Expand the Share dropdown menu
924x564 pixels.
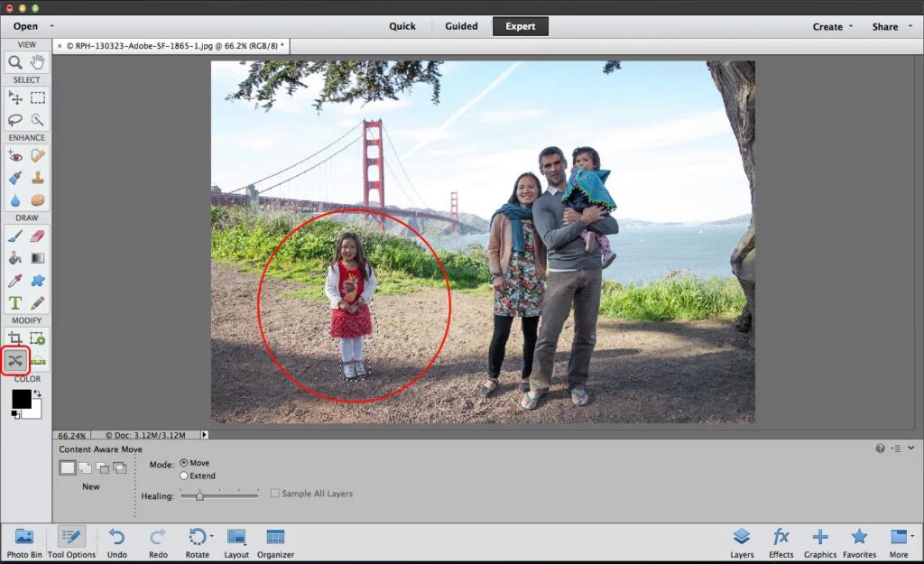pos(890,26)
